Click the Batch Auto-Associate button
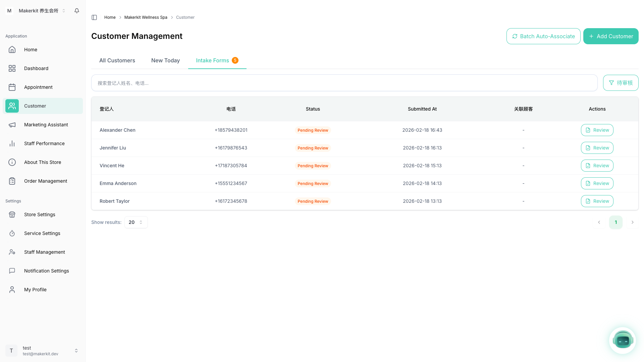Image resolution: width=644 pixels, height=362 pixels. coord(543,36)
